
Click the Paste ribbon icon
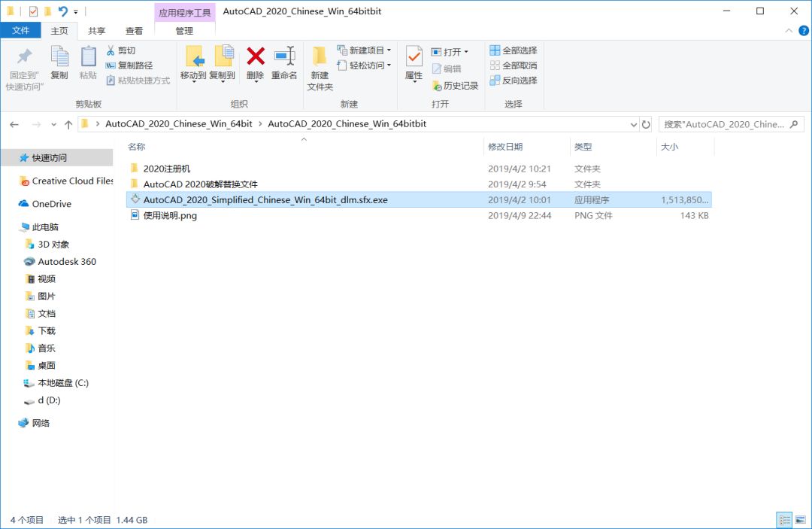click(88, 56)
